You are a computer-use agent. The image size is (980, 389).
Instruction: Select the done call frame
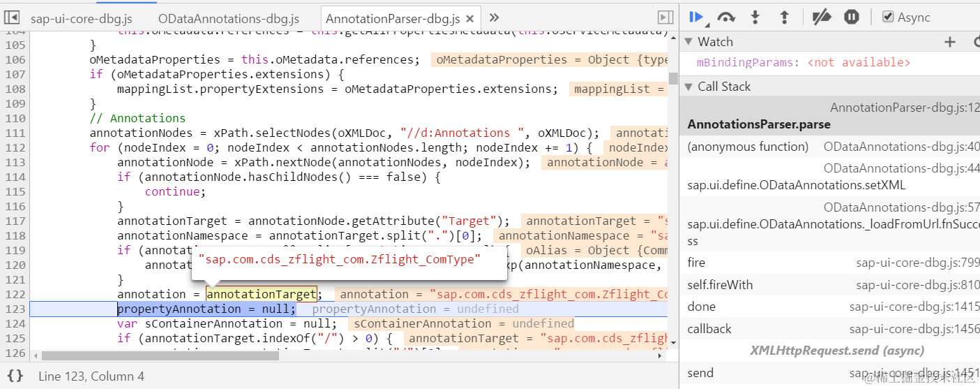(x=829, y=307)
